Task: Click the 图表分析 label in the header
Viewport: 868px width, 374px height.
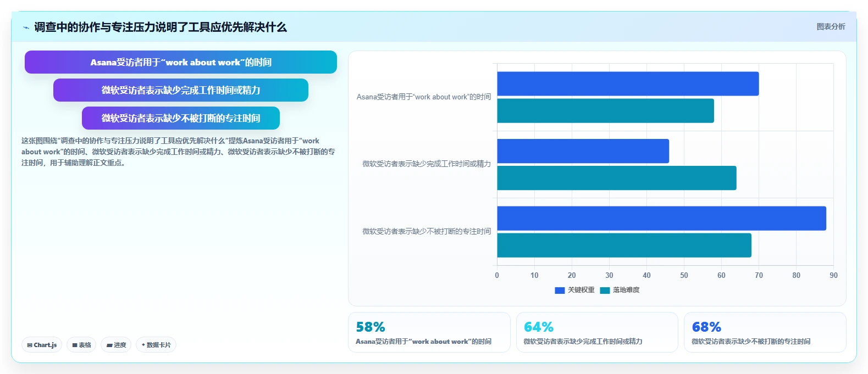Action: 831,26
